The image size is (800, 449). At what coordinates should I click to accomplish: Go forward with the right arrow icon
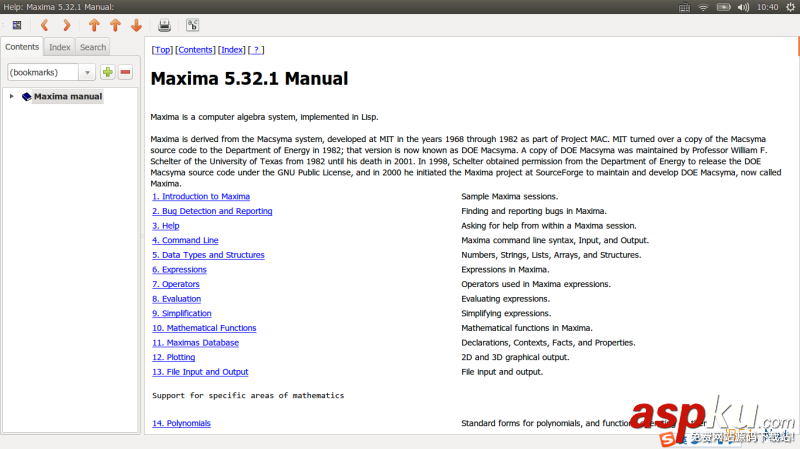(x=66, y=25)
